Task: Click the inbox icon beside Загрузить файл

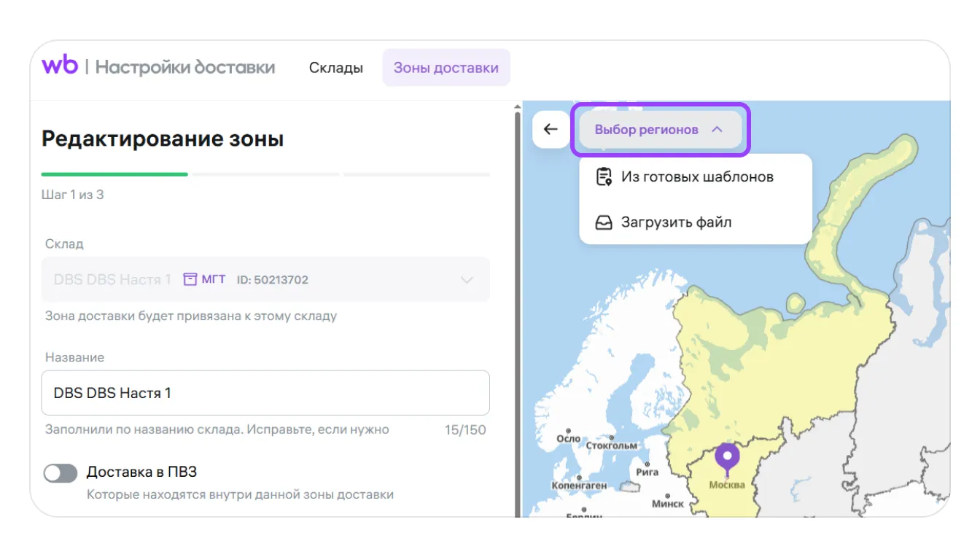Action: pos(604,222)
